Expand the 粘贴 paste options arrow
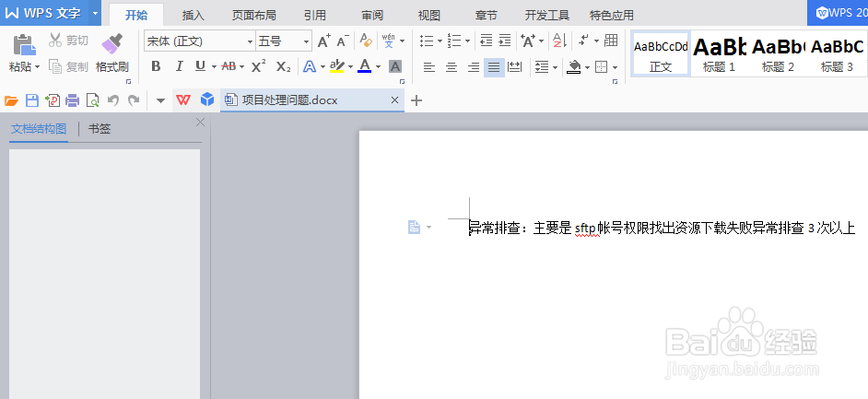 click(x=38, y=67)
